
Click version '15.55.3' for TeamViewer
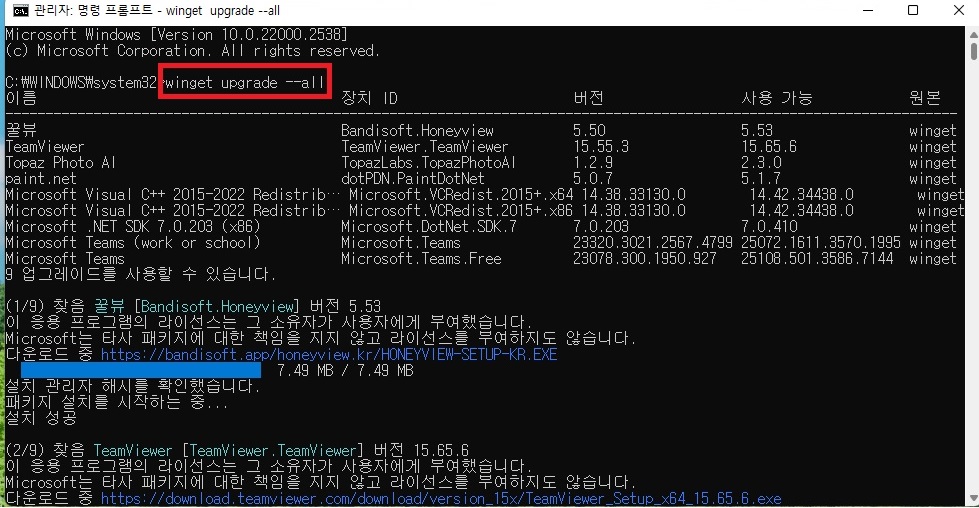[x=601, y=147]
